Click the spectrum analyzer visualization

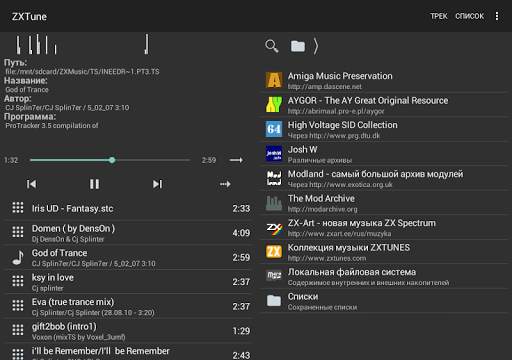pos(83,44)
